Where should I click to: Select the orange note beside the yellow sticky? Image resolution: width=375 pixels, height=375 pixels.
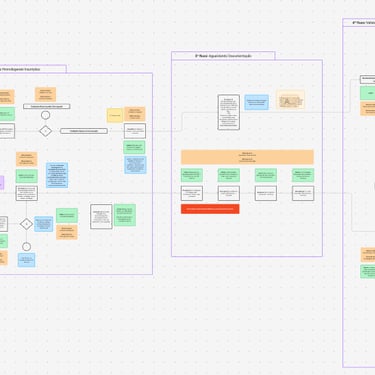[135, 114]
